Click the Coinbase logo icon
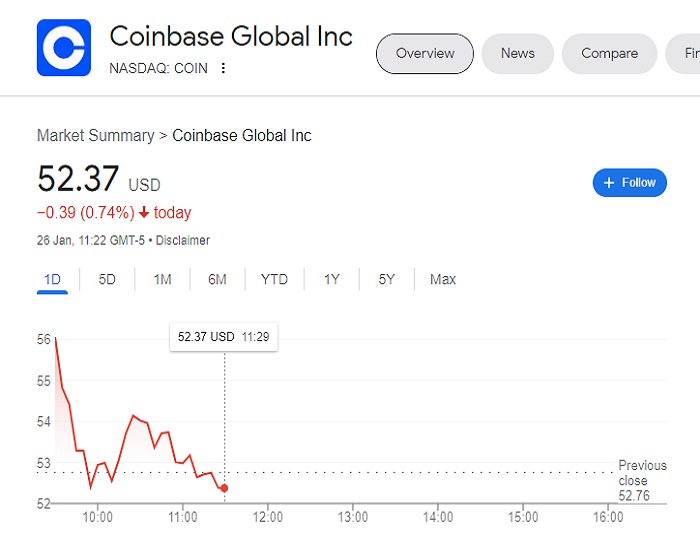Screen dimensions: 700x540 (x=64, y=47)
